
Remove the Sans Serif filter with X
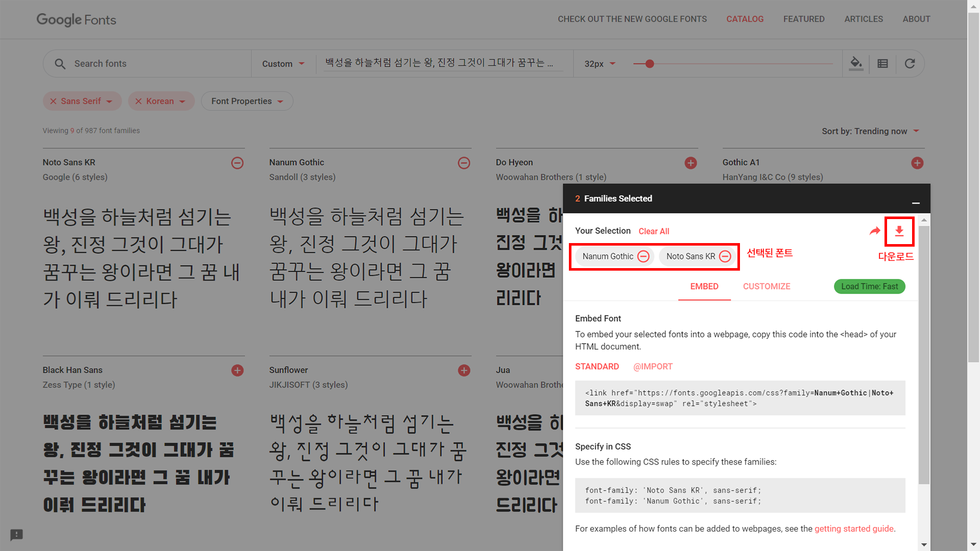coord(53,101)
